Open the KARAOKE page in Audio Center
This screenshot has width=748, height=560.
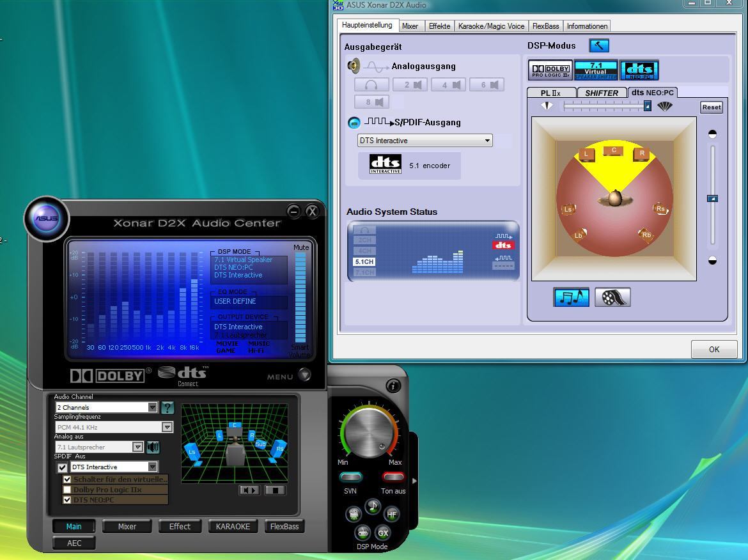point(233,526)
